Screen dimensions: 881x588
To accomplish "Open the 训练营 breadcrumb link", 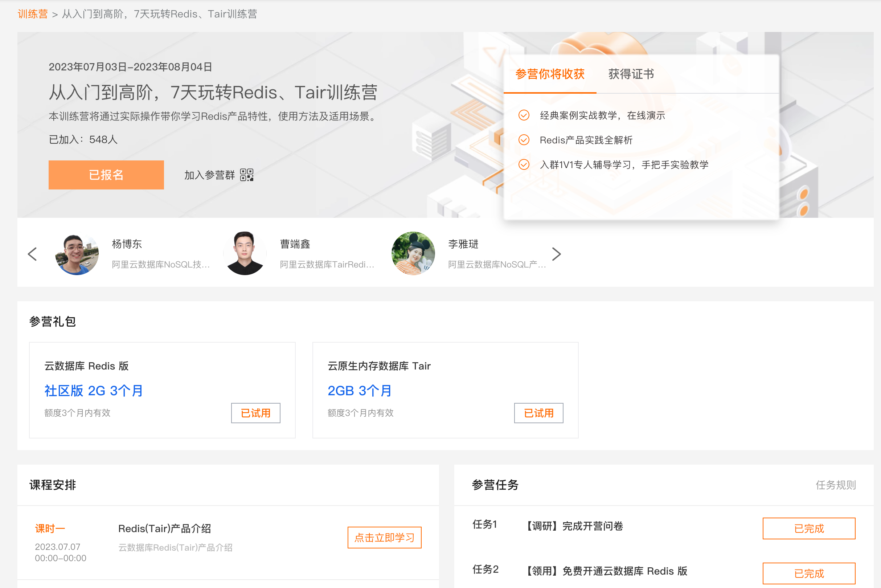I will [33, 14].
